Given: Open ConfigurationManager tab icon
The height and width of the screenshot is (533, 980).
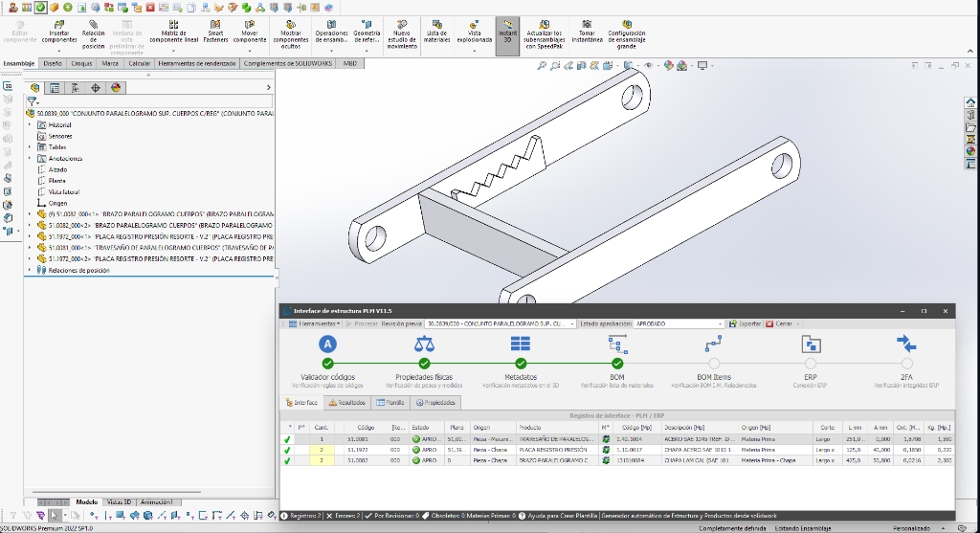Looking at the screenshot, I should 75,88.
